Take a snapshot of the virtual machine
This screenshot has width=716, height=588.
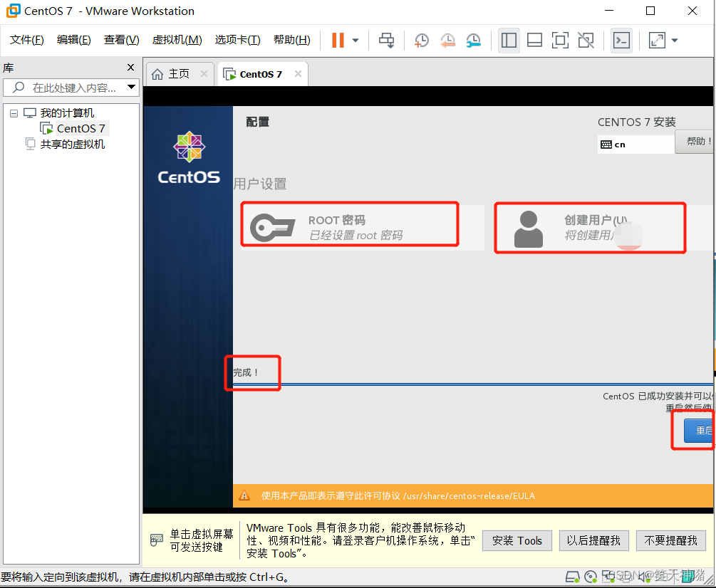[422, 40]
